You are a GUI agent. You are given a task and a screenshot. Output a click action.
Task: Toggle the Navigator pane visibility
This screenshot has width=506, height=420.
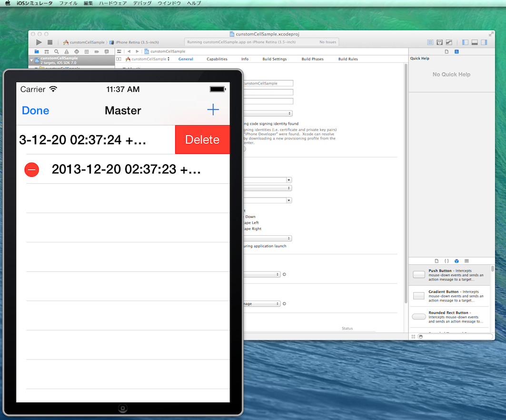[466, 42]
